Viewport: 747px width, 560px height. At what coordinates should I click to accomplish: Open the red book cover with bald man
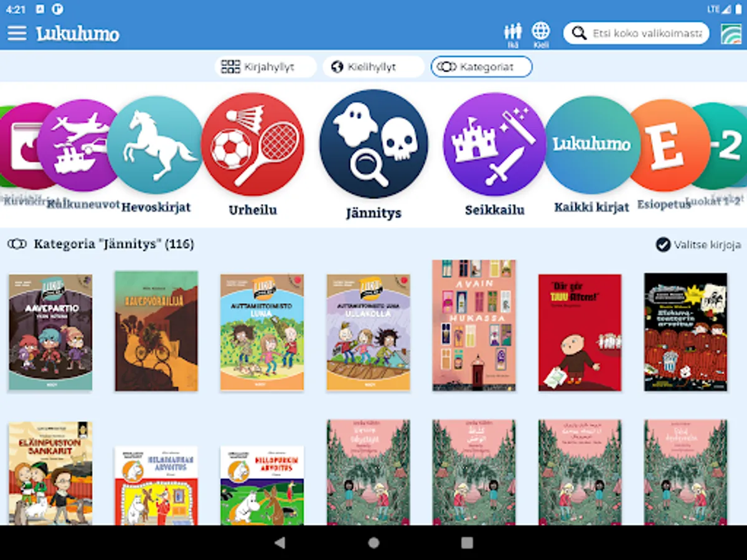point(580,332)
